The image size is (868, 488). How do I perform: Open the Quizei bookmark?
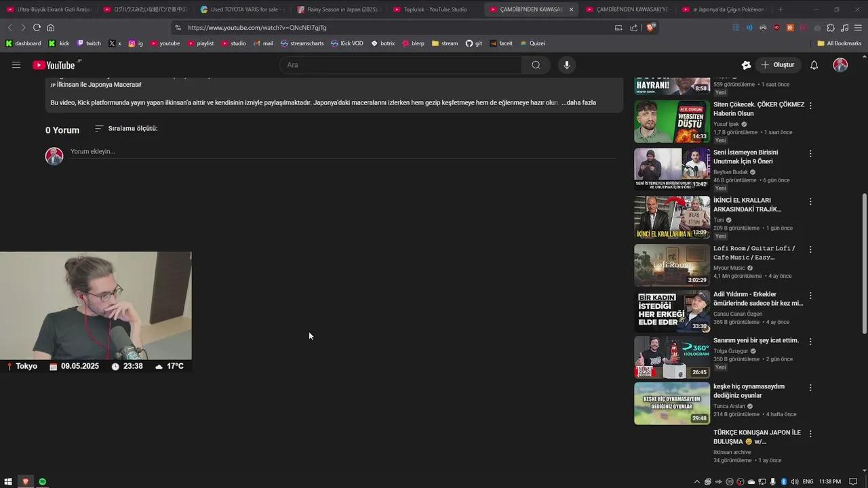[532, 43]
